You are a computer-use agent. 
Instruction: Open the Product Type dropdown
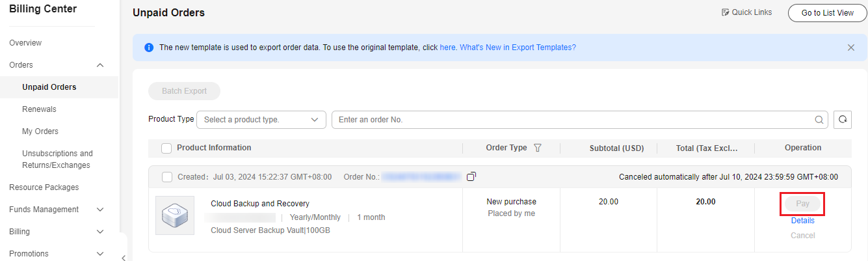click(261, 120)
